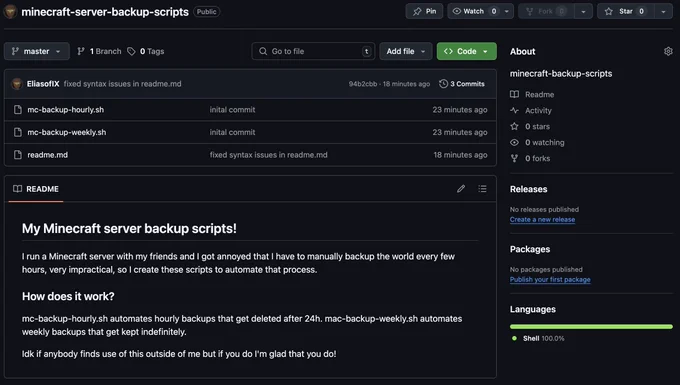Open the Watch dropdown arrow
Image resolution: width=680 pixels, height=385 pixels.
coord(507,11)
